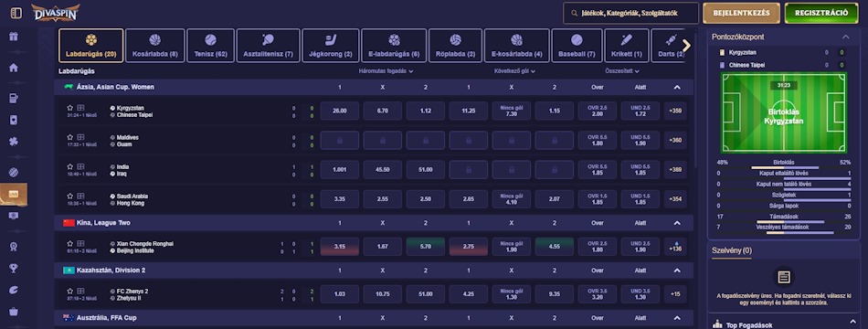
Task: Open the Saudi Arabia vs Hong Kong match
Action: point(132,199)
